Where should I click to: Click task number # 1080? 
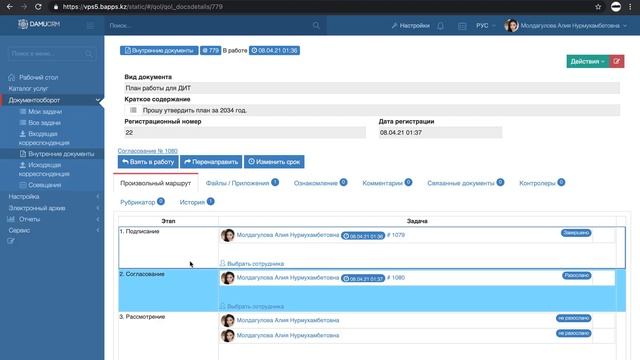pyautogui.click(x=396, y=278)
